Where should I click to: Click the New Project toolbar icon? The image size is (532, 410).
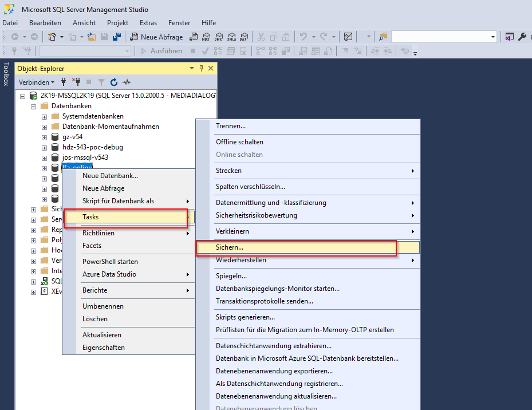tap(52, 37)
